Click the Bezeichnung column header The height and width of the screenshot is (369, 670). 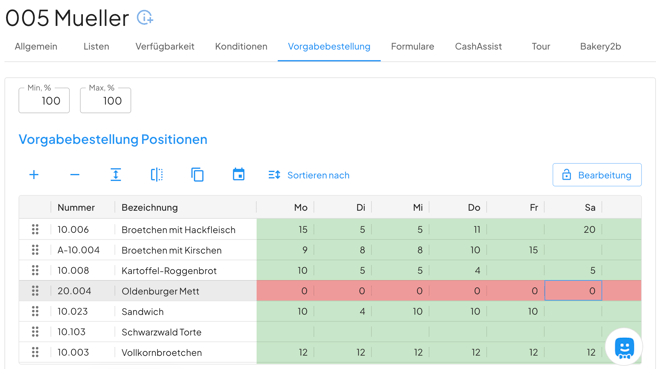(x=150, y=208)
